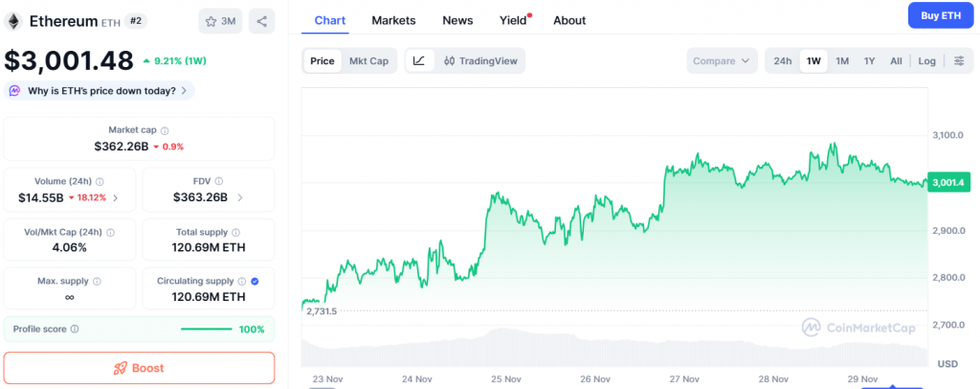The width and height of the screenshot is (980, 389).
Task: Click the 27 Nov date label on chart axis
Action: 683,379
